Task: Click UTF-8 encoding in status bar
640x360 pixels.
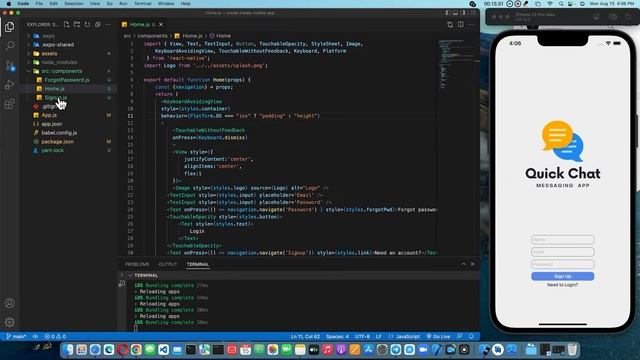Action: coord(362,337)
